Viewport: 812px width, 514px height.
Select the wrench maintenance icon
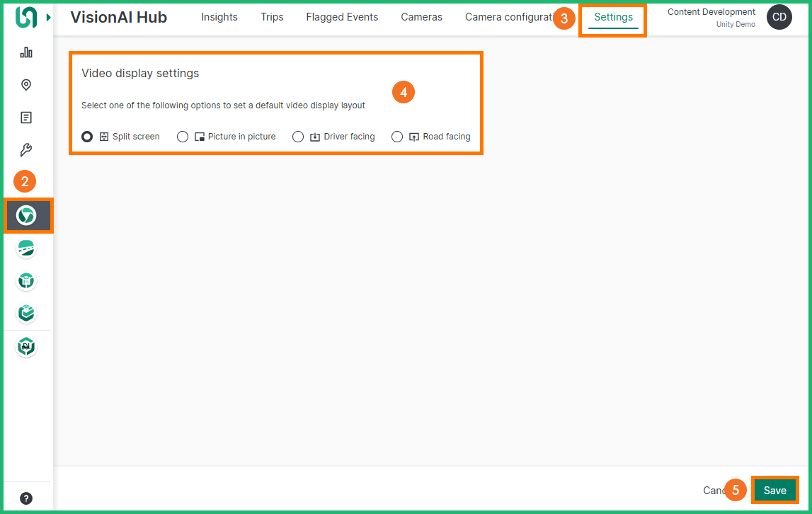click(26, 150)
